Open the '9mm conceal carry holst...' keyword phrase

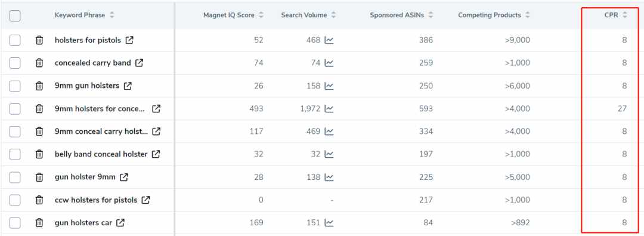click(101, 131)
